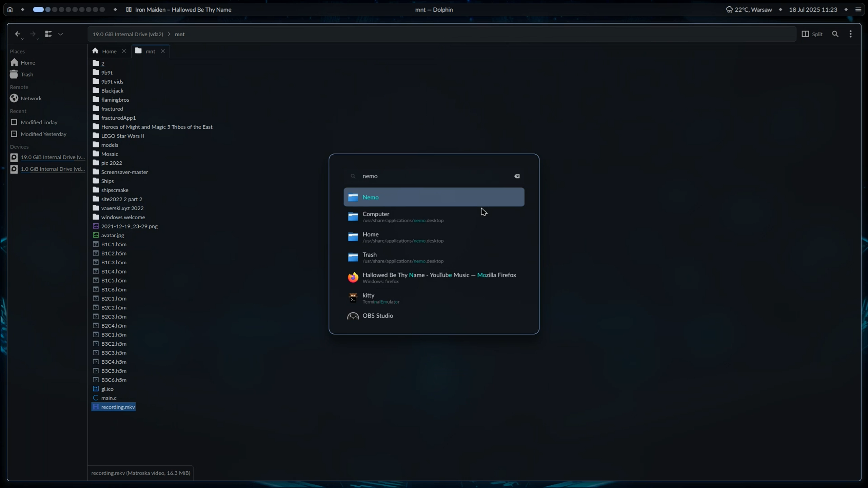Select Hallowed Be Thy Name Firefox window
Viewport: 868px width, 488px height.
point(434,278)
